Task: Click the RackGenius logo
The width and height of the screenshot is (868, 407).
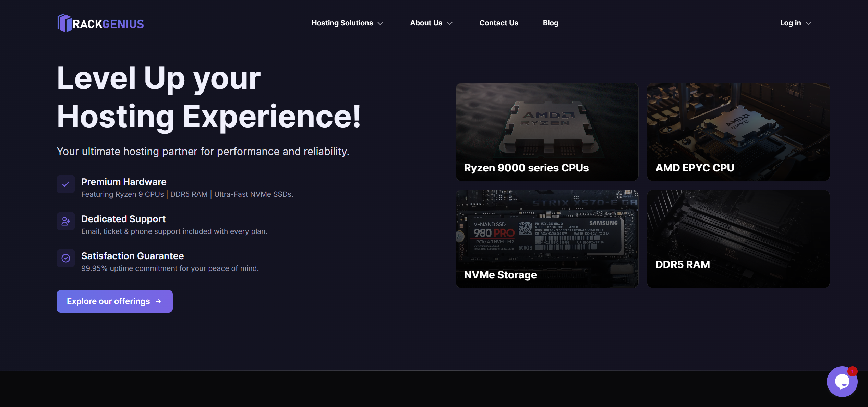Action: (100, 23)
